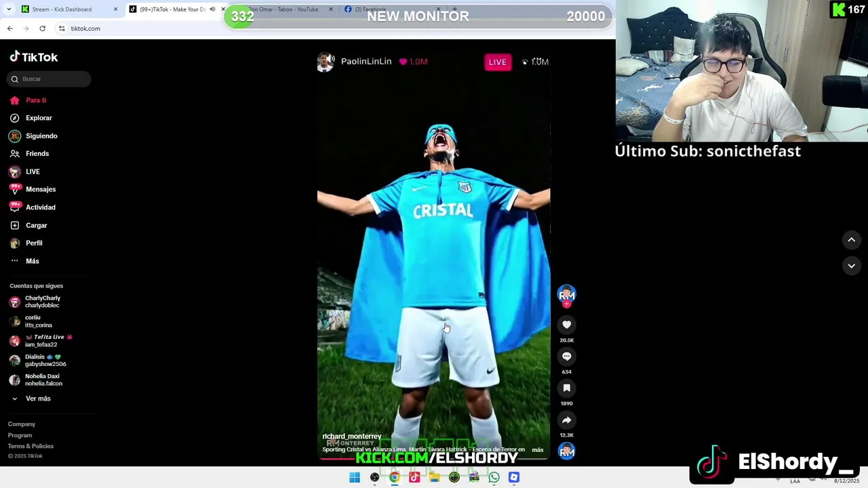The height and width of the screenshot is (488, 868).
Task: Mute the TikTok tab audio icon
Action: point(212,9)
